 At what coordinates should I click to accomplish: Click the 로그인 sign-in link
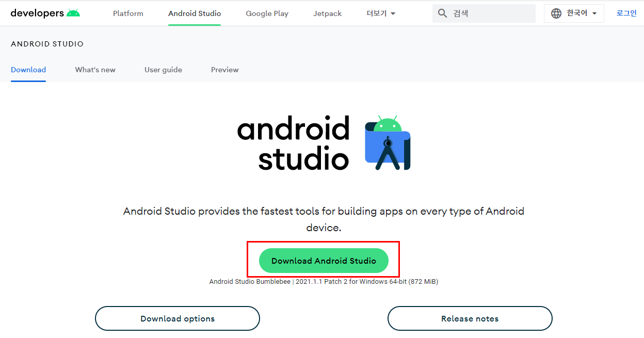[626, 13]
